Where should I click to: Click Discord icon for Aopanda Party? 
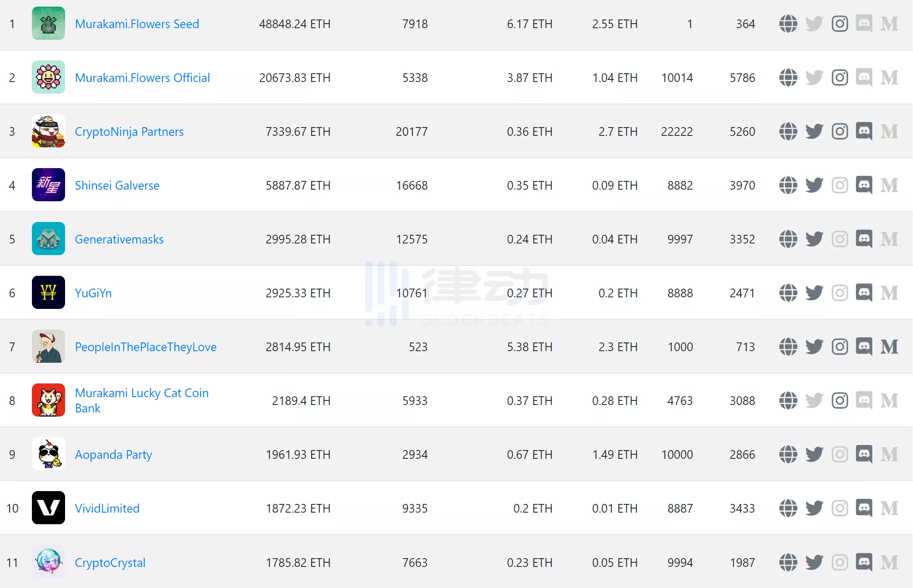(x=864, y=454)
